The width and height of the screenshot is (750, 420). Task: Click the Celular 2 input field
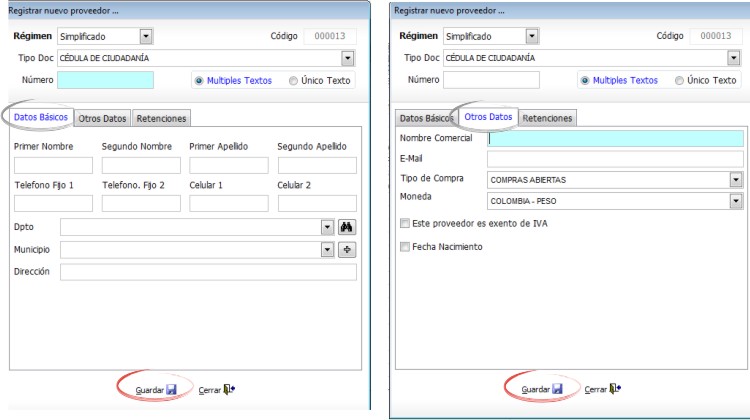coord(317,203)
